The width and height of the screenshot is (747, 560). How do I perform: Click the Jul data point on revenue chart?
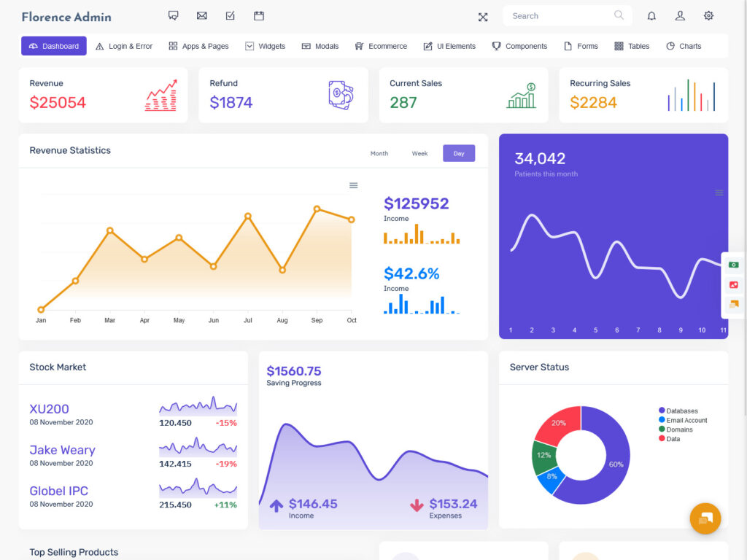click(x=248, y=216)
